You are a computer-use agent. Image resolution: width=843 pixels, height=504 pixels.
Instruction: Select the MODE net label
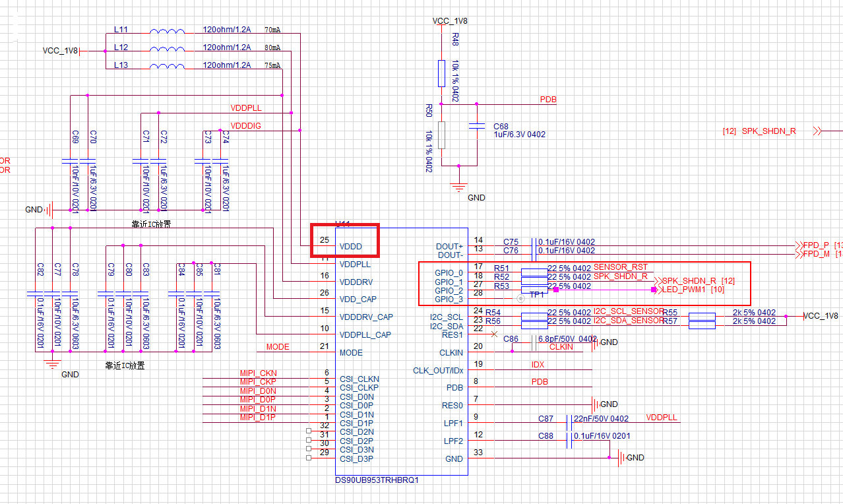pos(278,347)
